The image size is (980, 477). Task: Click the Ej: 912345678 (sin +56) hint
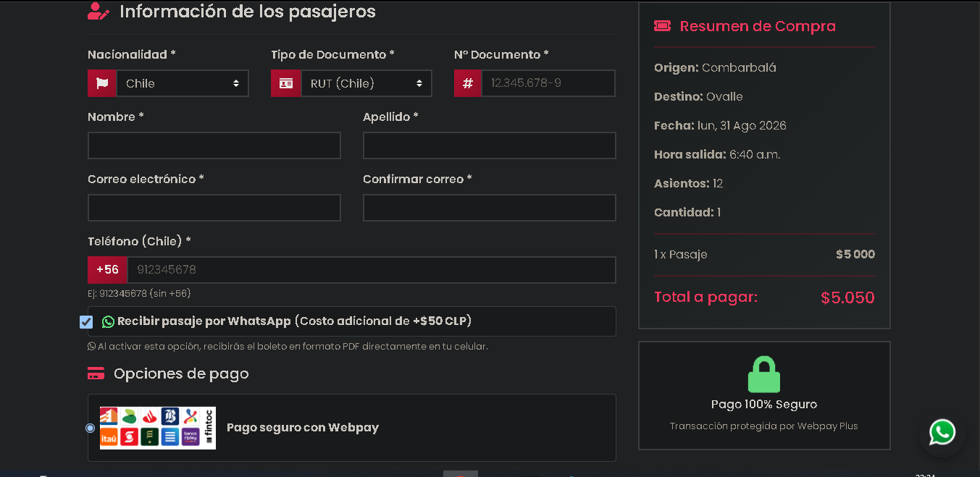(x=139, y=294)
